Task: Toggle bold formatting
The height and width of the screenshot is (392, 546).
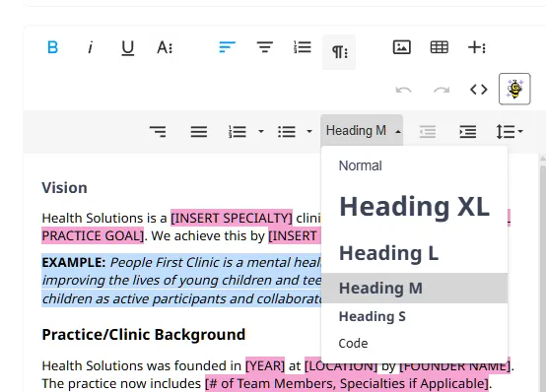Action: pyautogui.click(x=52, y=47)
